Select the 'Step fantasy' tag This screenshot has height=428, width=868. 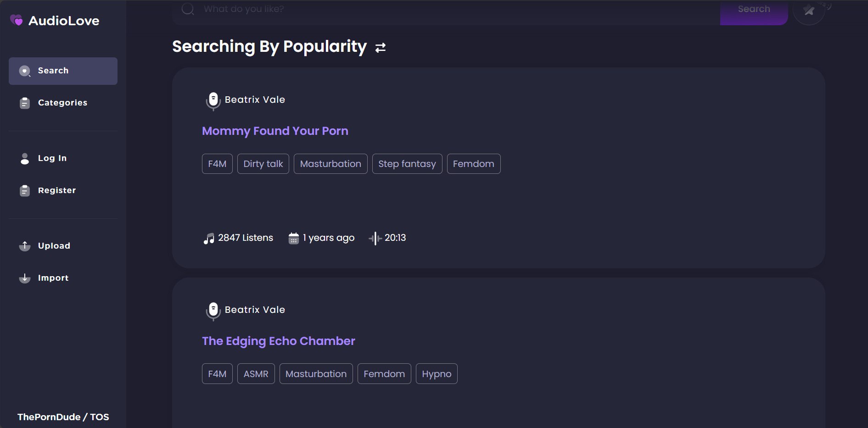(407, 164)
